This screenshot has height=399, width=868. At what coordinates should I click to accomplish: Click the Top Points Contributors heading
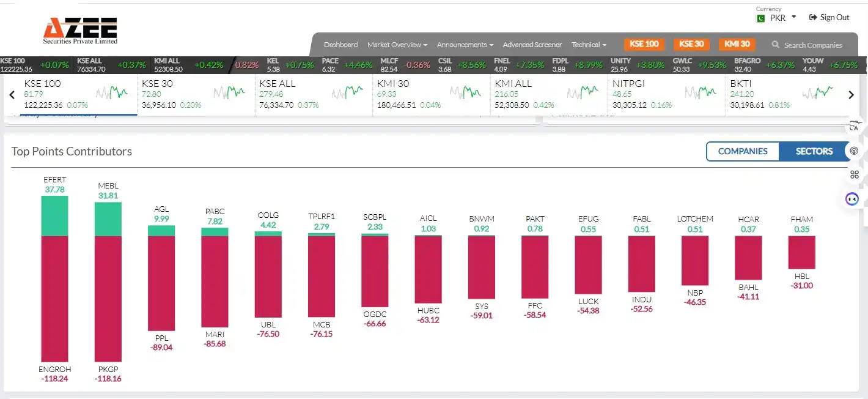click(x=72, y=151)
